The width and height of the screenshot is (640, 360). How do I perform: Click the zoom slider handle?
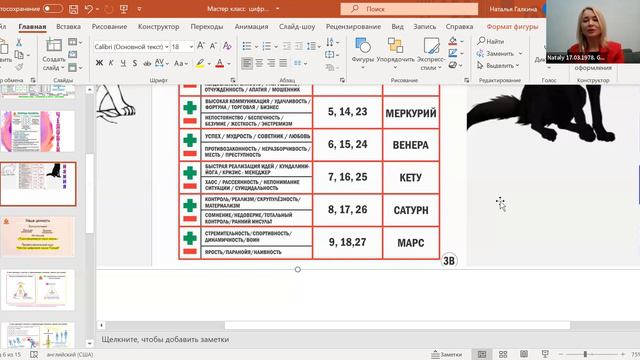[585, 354]
